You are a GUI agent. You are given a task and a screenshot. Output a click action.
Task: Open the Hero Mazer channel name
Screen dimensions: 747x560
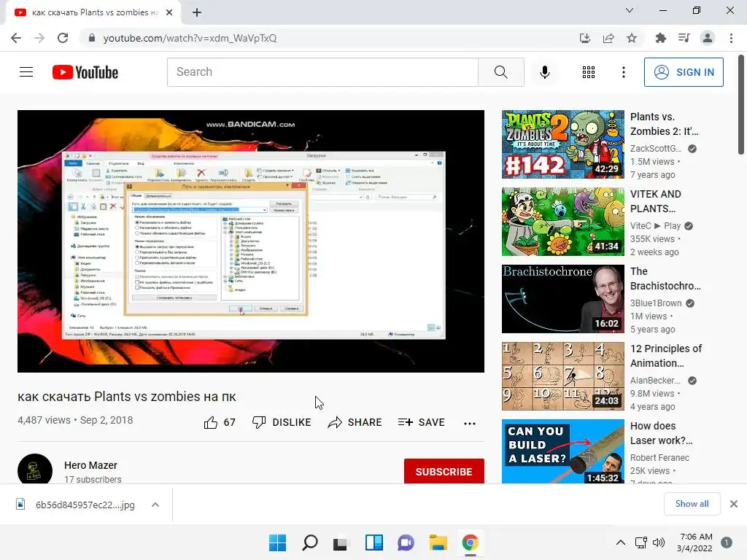tap(90, 465)
